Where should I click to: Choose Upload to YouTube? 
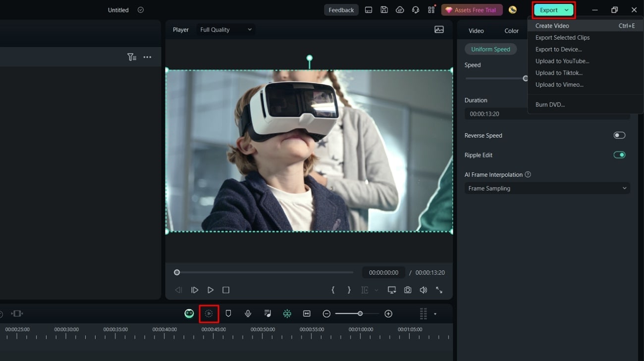(562, 61)
